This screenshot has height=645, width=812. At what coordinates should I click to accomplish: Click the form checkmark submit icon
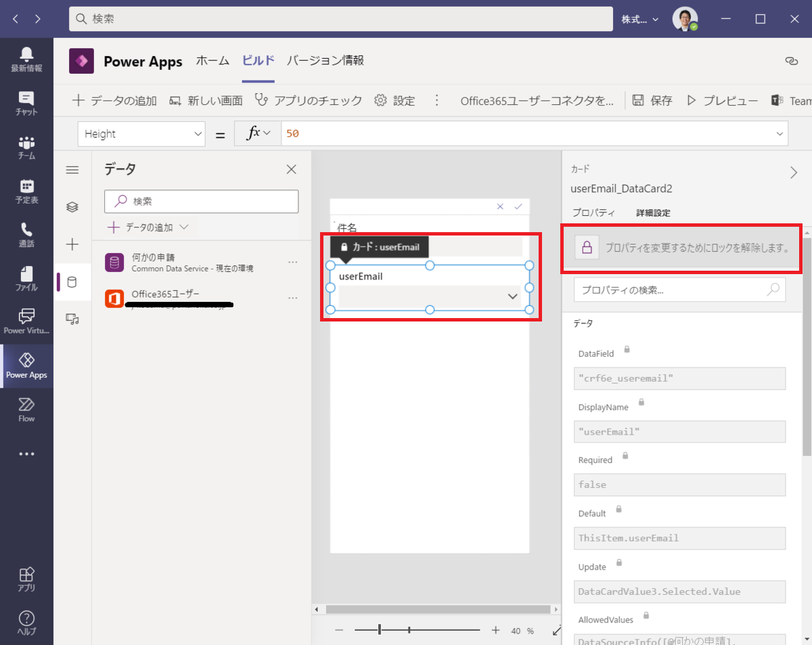(518, 206)
